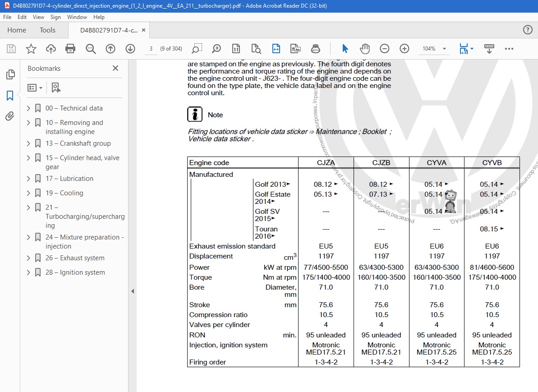Switch to the Home tab
Image resolution: width=538 pixels, height=392 pixels.
(17, 30)
